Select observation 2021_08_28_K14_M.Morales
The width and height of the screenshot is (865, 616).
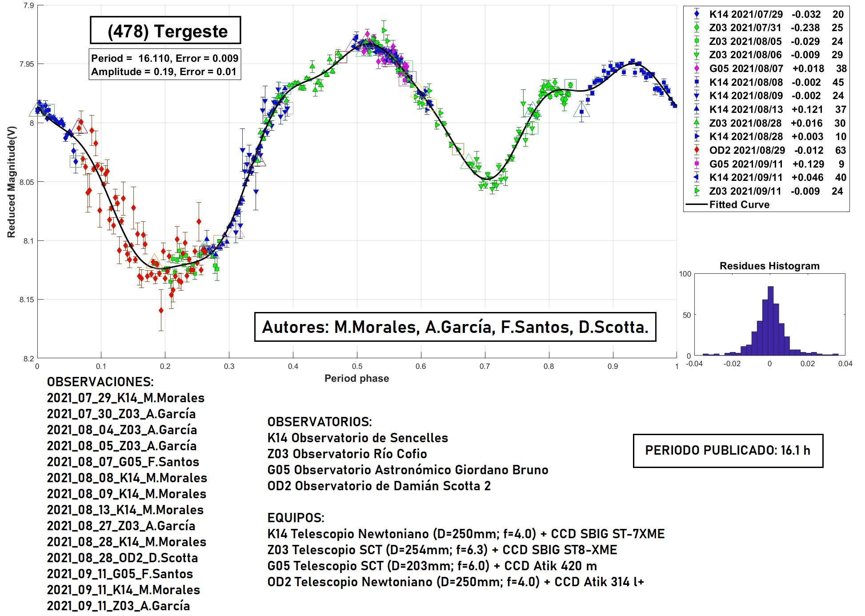pos(126,542)
